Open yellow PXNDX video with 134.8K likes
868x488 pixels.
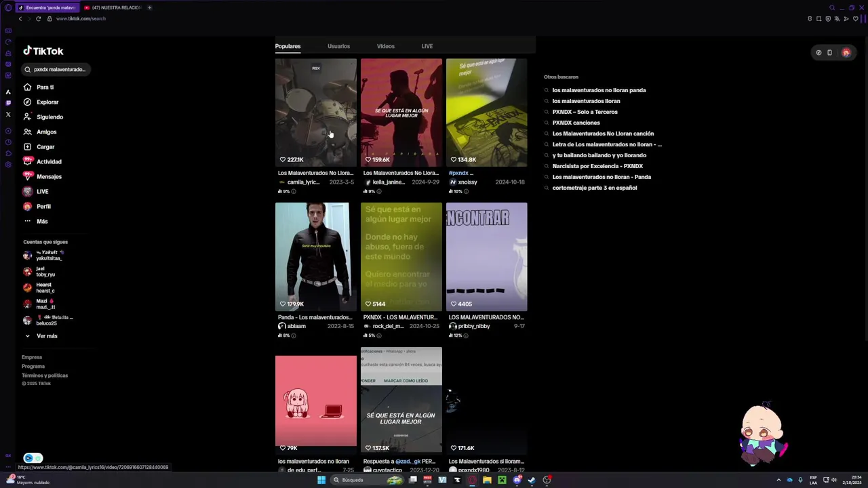[x=487, y=113]
